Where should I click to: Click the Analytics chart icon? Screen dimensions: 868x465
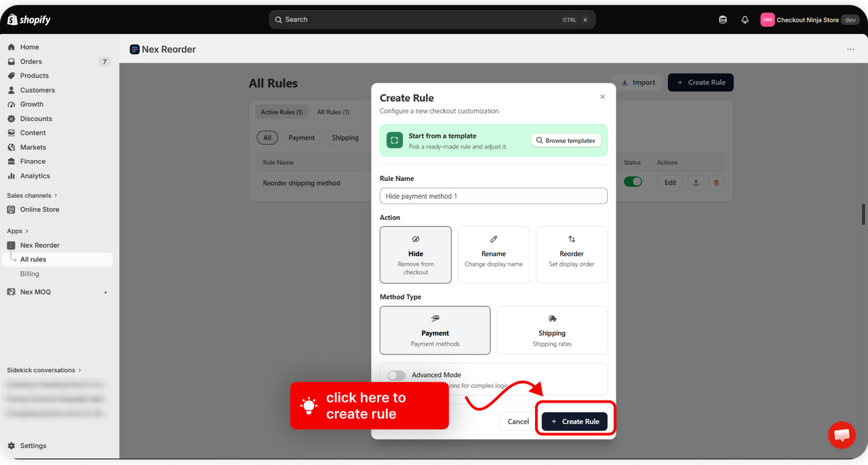pos(12,176)
